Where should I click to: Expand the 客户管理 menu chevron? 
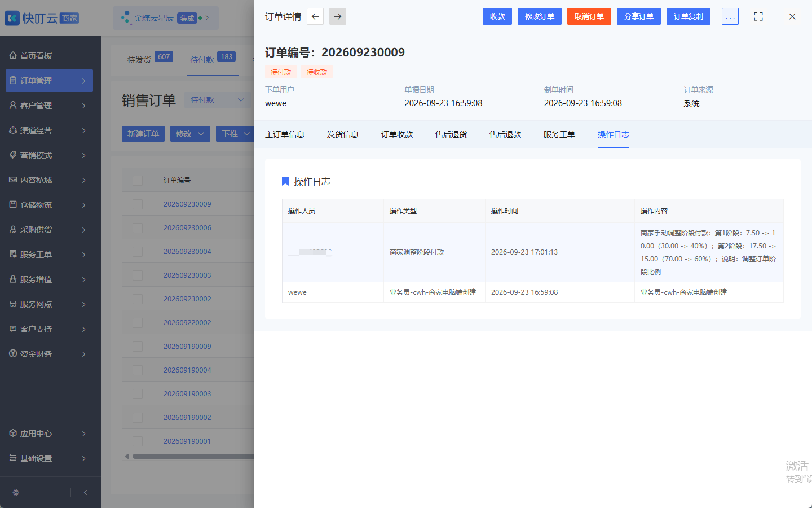click(83, 106)
